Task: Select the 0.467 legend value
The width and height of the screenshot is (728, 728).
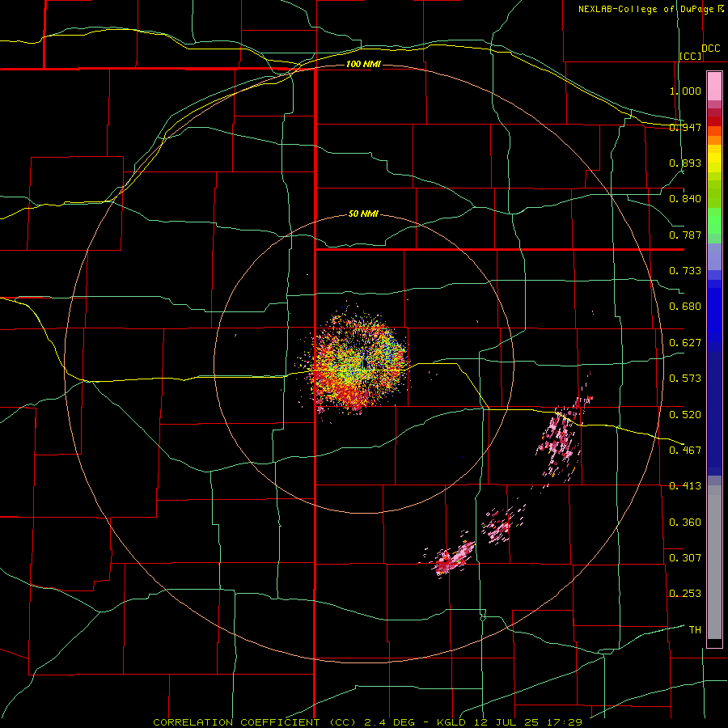Action: 685,451
